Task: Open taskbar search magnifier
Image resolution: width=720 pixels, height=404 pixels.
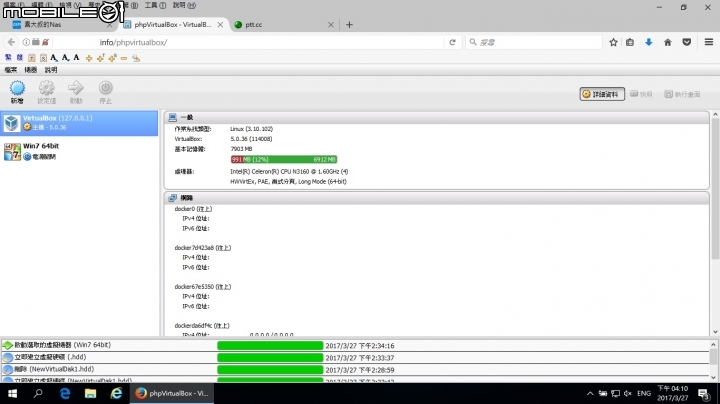Action: pos(38,393)
